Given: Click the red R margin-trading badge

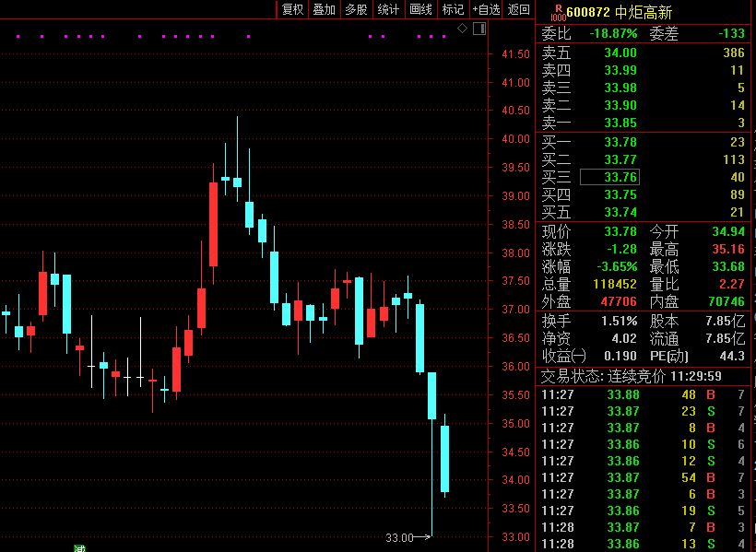Looking at the screenshot, I should point(558,11).
